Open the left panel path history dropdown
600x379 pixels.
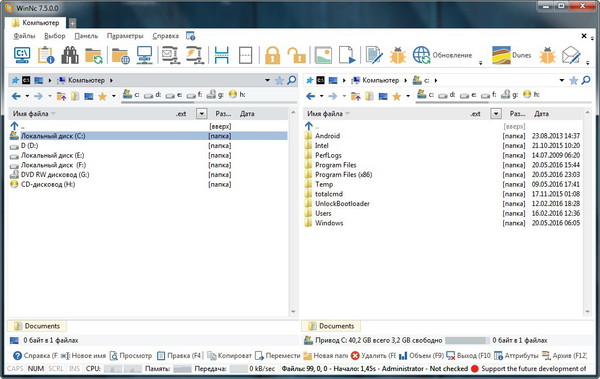267,80
